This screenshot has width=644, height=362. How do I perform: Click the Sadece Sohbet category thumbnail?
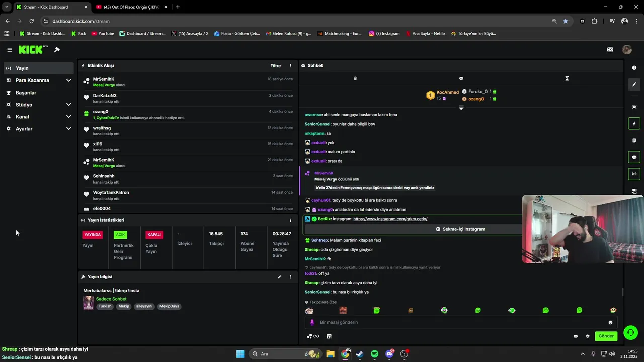click(88, 303)
